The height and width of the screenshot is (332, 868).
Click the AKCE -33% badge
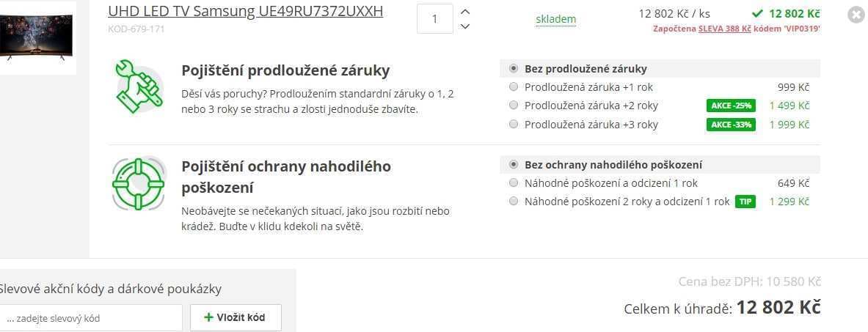point(731,125)
